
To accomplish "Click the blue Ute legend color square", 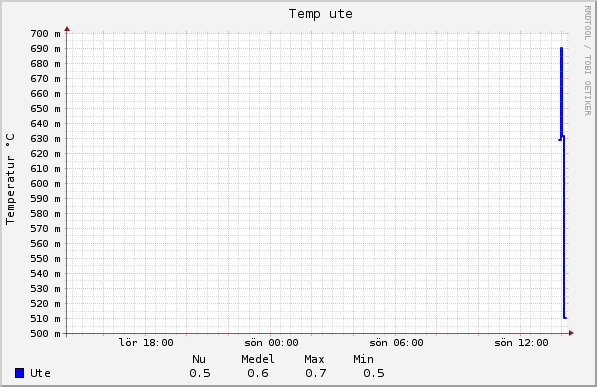I will [x=19, y=373].
